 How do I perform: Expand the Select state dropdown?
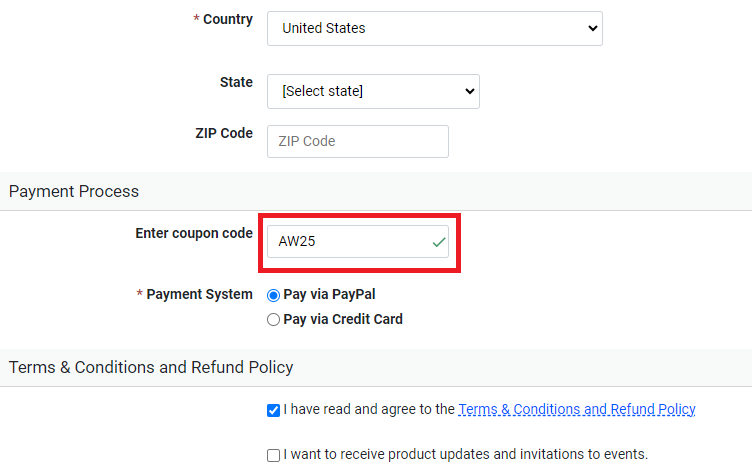click(x=373, y=91)
